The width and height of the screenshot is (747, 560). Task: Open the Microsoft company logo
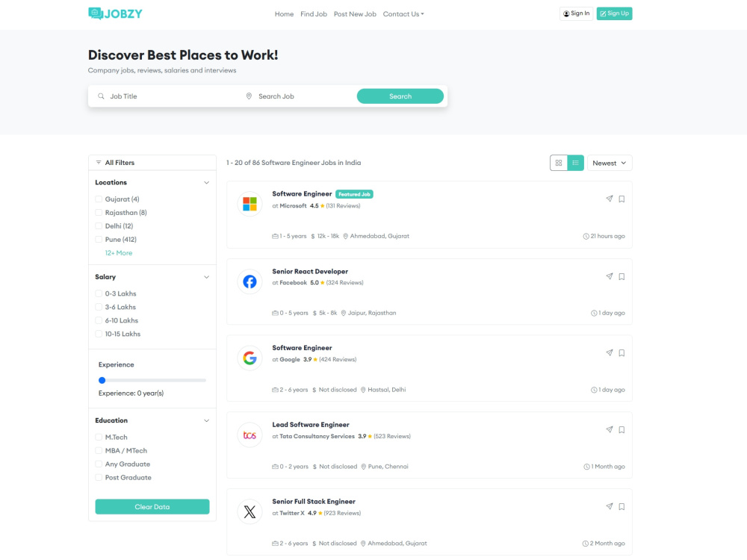[x=249, y=204]
